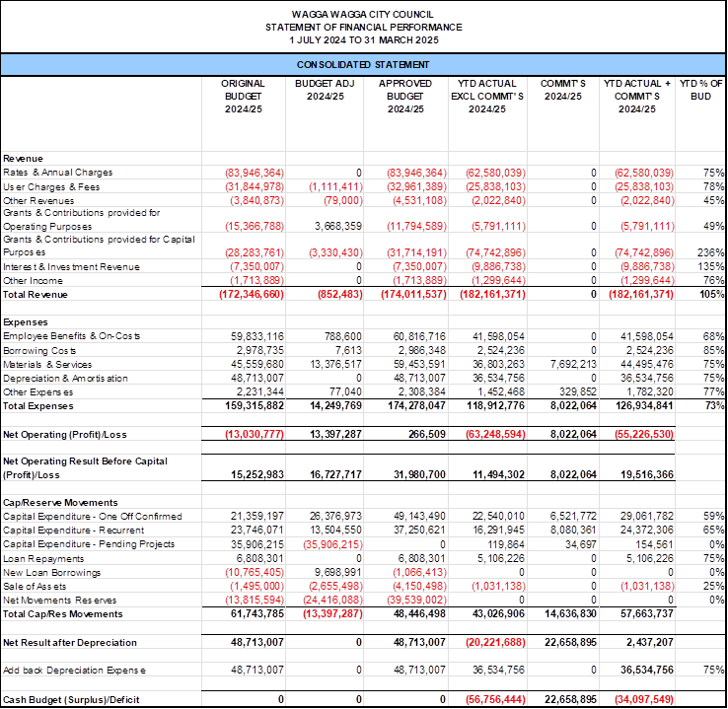Select the 'Cap/Reserve Movements' section heading
Image resolution: width=728 pixels, height=709 pixels.
pos(60,503)
